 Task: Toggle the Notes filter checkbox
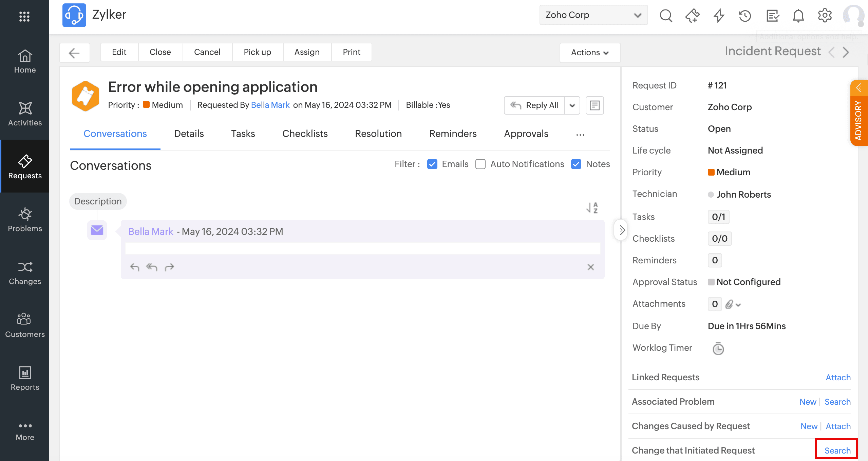pyautogui.click(x=576, y=164)
